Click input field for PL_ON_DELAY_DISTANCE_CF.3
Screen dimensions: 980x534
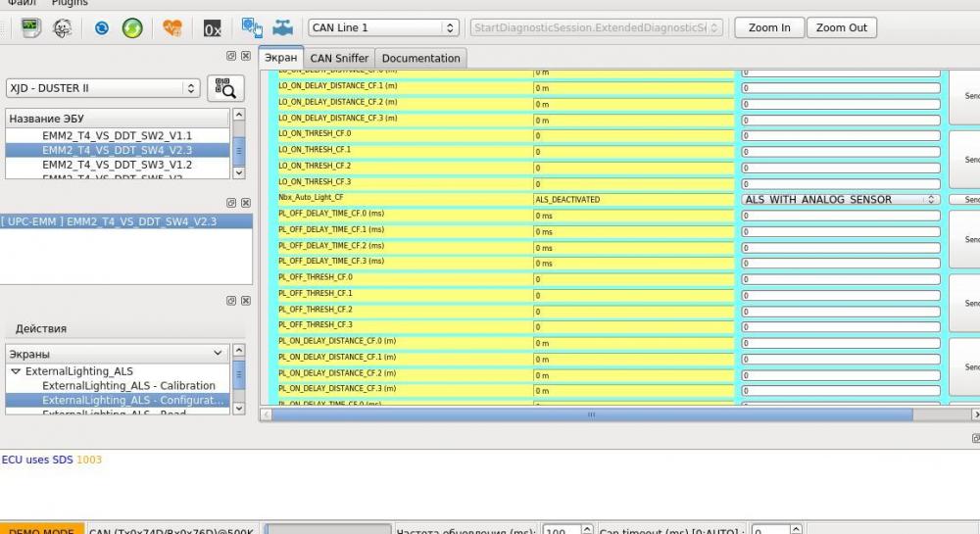point(841,390)
